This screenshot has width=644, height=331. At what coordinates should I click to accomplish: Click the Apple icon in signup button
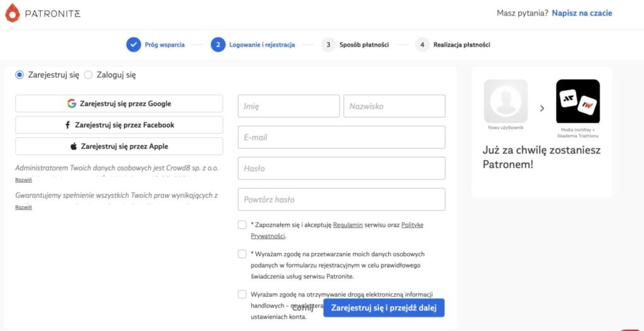[x=74, y=147]
